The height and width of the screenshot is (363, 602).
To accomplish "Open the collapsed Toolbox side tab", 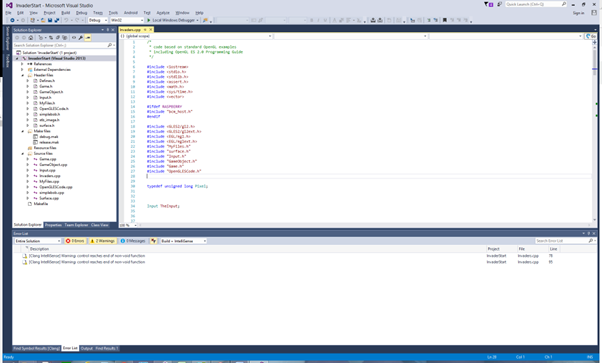I will pyautogui.click(x=7, y=60).
